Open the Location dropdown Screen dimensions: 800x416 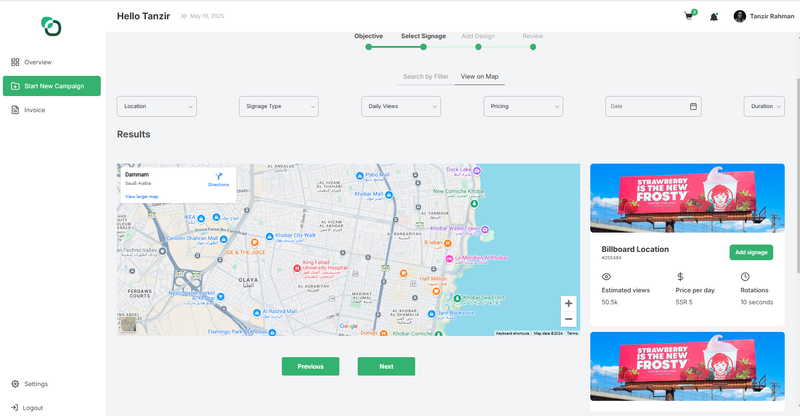click(157, 106)
